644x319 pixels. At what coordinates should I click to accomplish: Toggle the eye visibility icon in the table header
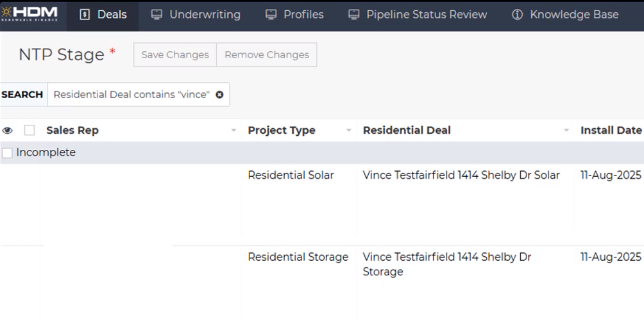click(8, 131)
